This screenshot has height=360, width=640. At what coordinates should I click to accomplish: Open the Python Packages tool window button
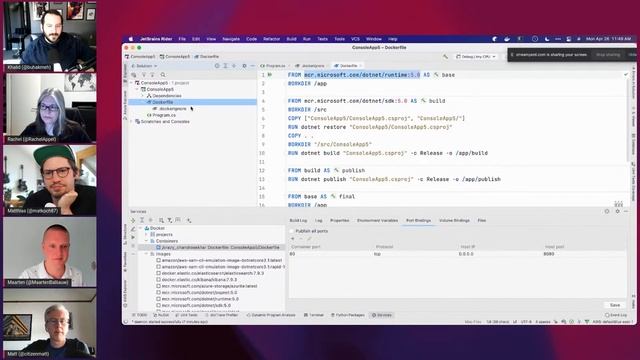pyautogui.click(x=348, y=315)
